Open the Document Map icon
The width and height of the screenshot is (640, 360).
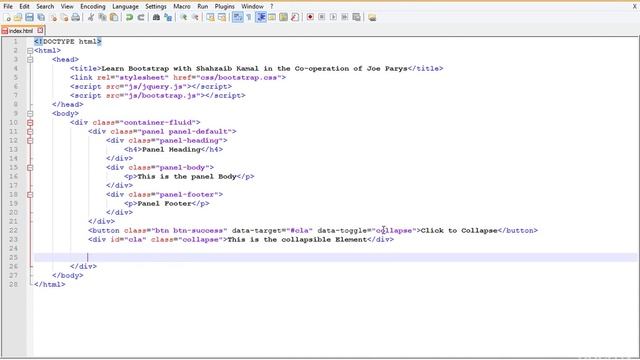[283, 17]
